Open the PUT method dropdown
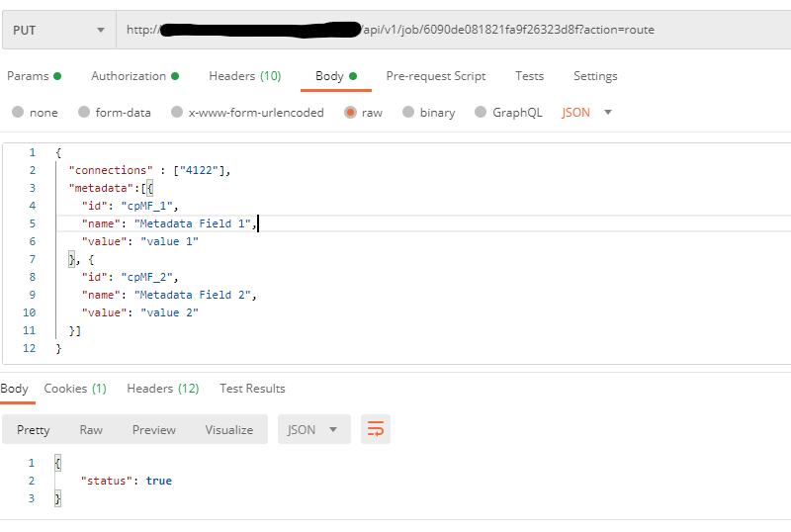The height and width of the screenshot is (532, 791). pyautogui.click(x=58, y=30)
